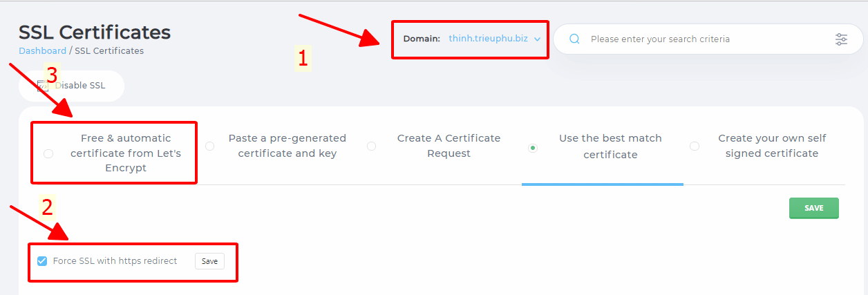
Task: Click the Disable SSL icon
Action: pyautogui.click(x=42, y=86)
